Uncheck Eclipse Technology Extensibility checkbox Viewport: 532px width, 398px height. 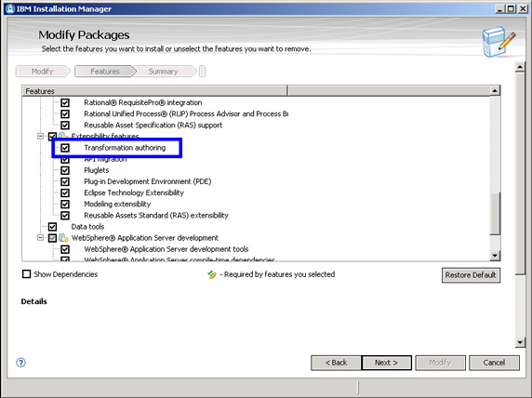[65, 192]
